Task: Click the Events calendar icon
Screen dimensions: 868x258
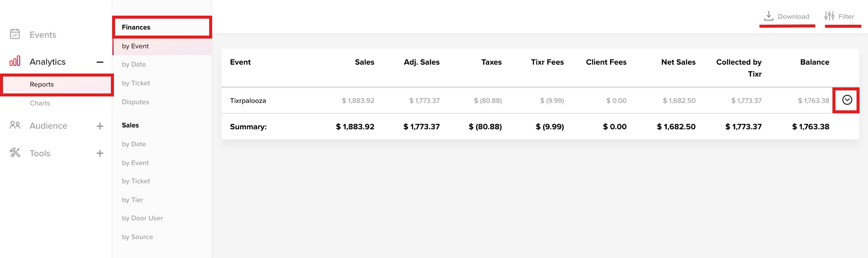Action: click(15, 34)
